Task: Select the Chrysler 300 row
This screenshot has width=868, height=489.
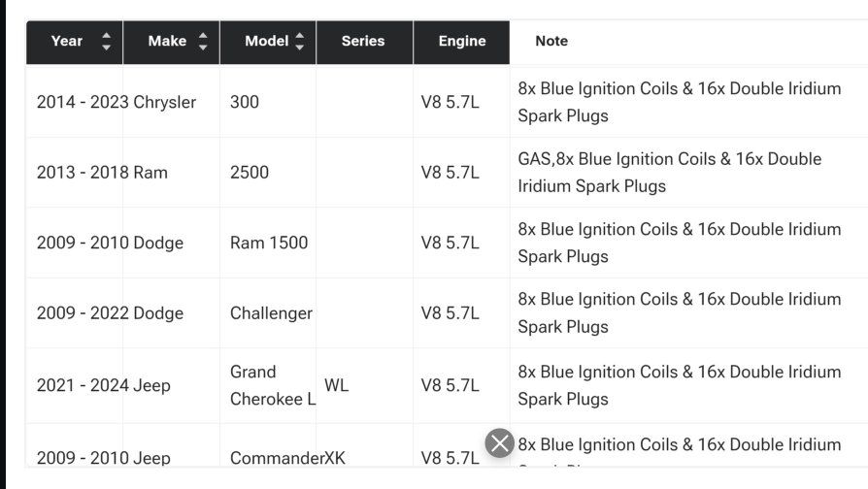Action: [245, 102]
